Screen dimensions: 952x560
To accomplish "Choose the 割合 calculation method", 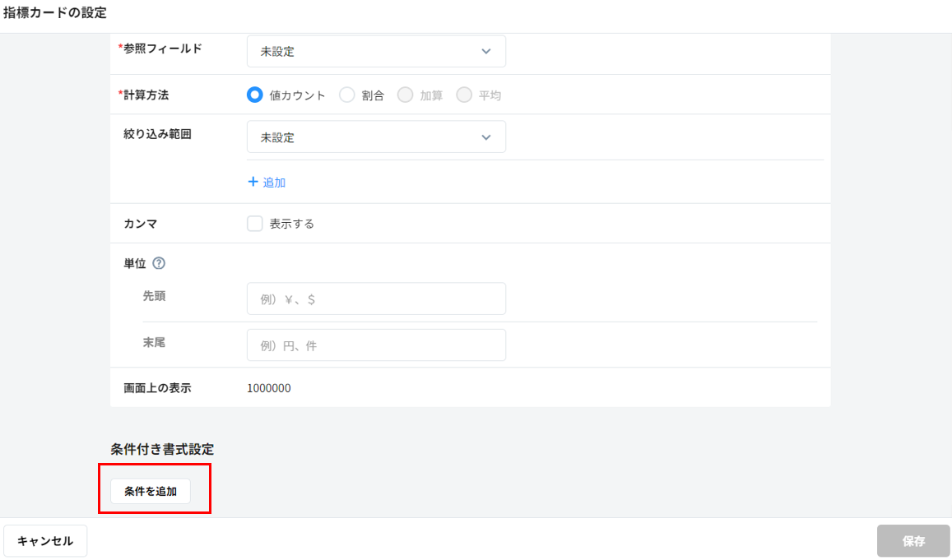I will click(347, 95).
